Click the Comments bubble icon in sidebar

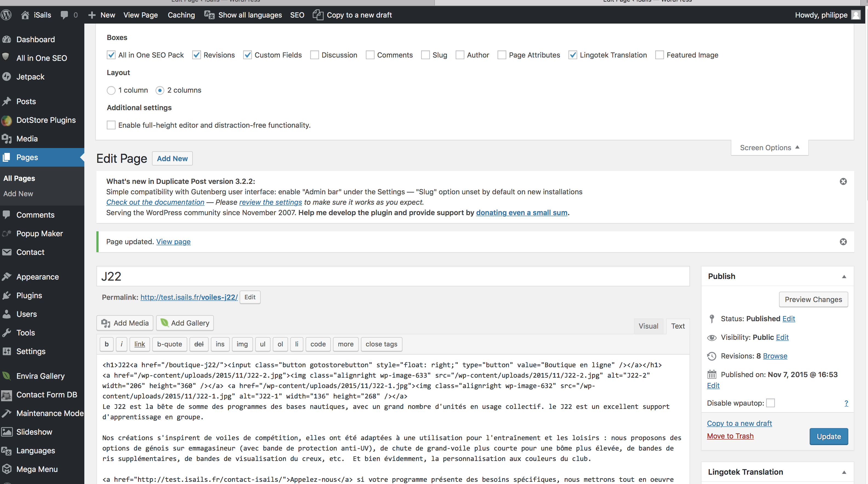6,215
